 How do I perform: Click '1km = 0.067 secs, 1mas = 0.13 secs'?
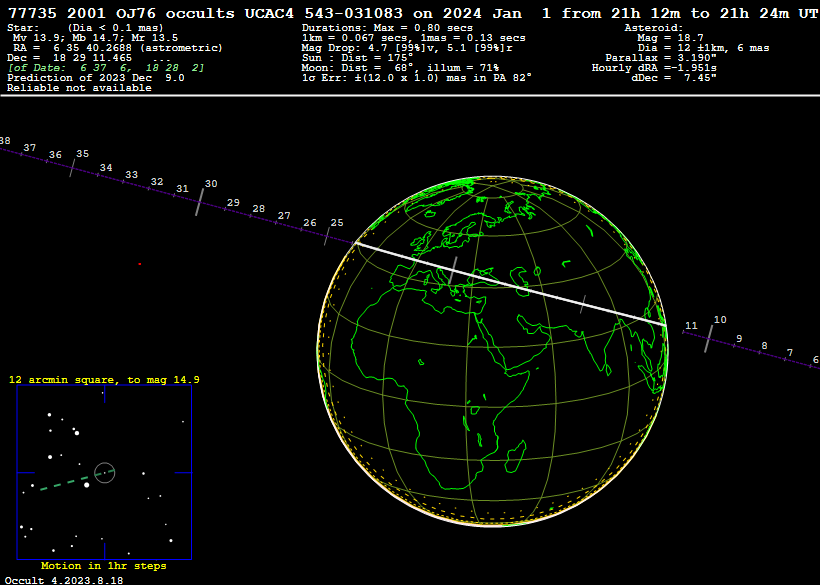tap(414, 38)
